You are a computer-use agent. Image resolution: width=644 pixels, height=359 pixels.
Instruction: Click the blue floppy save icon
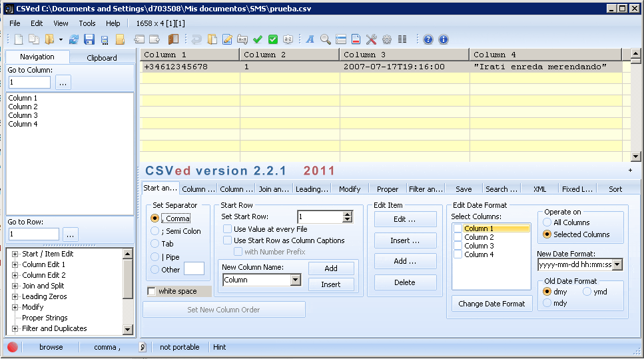tap(89, 39)
